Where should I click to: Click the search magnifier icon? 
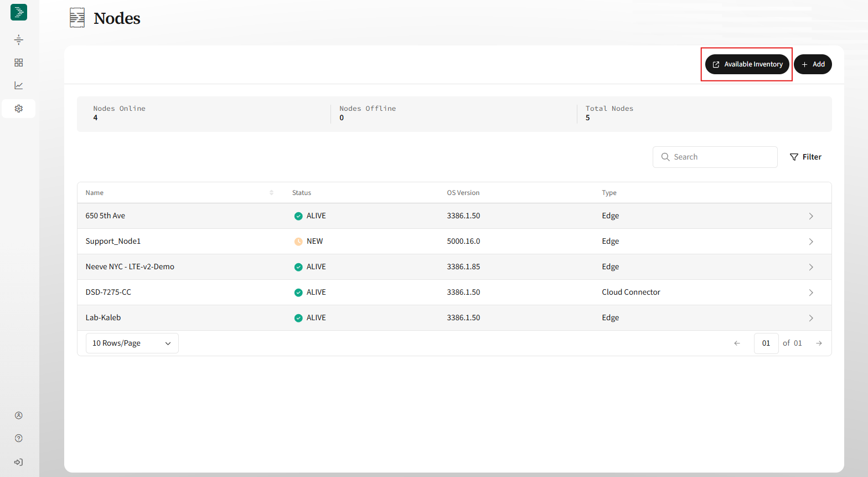click(x=665, y=157)
